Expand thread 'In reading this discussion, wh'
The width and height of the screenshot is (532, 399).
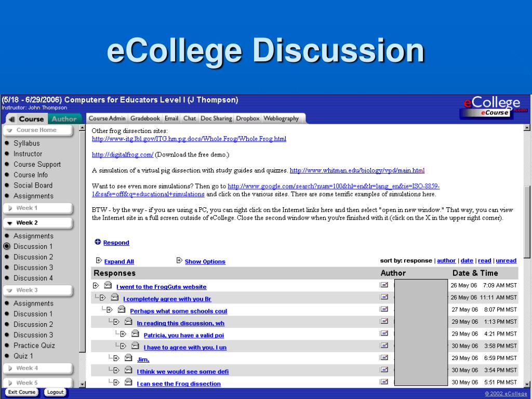116,322
